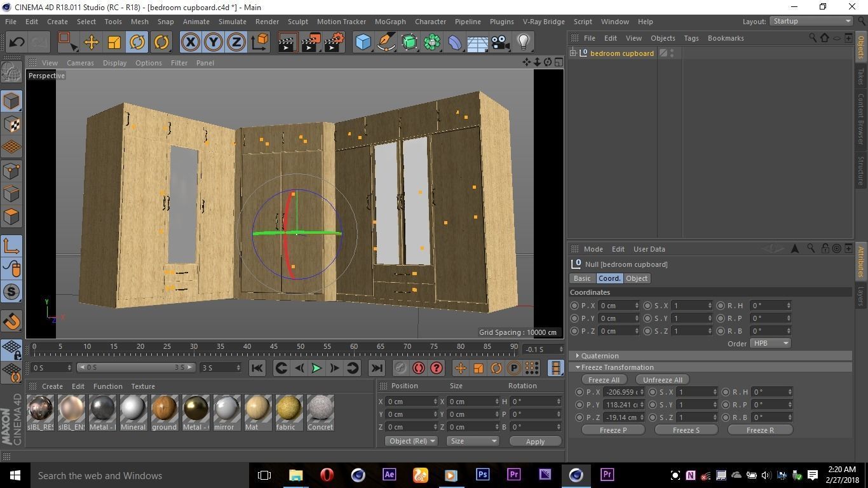
Task: Open Edit Render Settings icon
Action: tap(334, 43)
